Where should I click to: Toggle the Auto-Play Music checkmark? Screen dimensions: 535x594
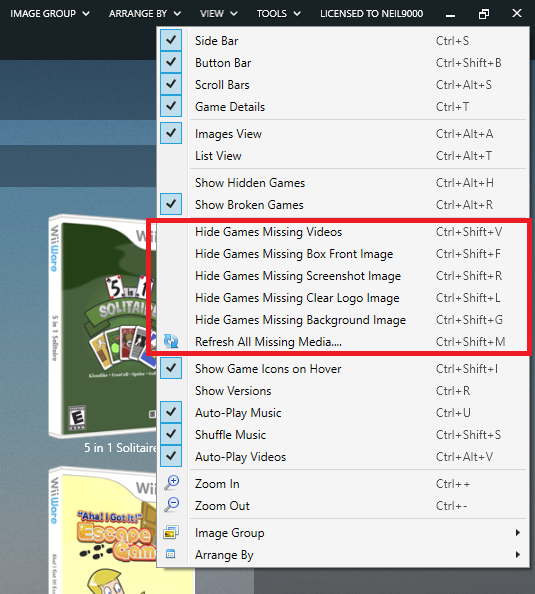point(171,412)
